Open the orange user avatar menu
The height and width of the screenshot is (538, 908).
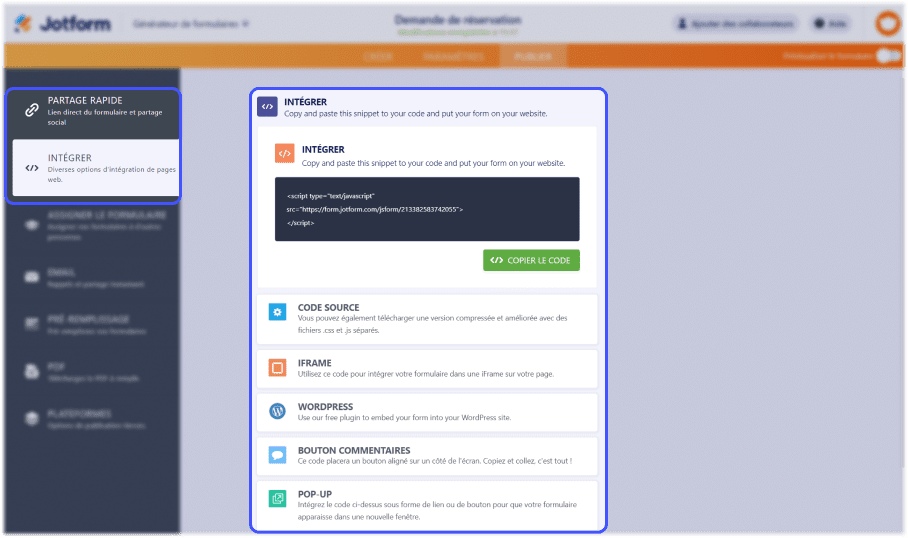888,24
